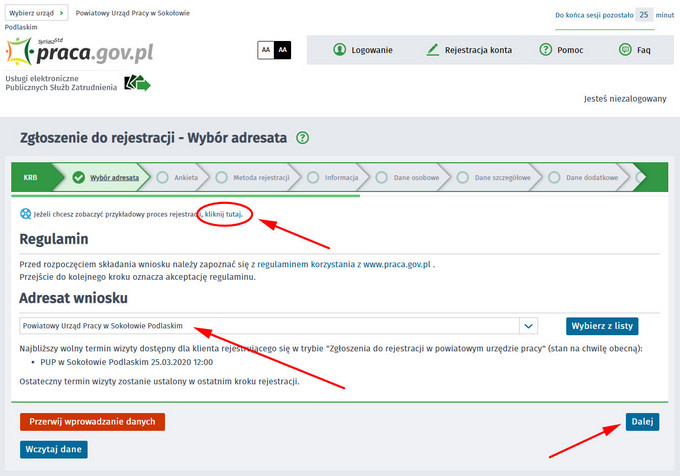Screen dimensions: 680x476
Task: Click Powiatowy Urząd Pracy w Sokołowie header text
Action: coord(133,13)
